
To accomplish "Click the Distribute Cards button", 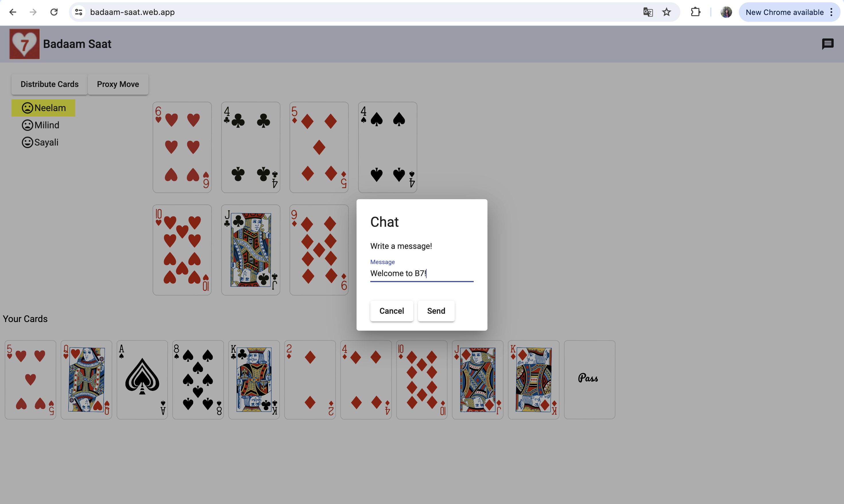I will point(50,84).
